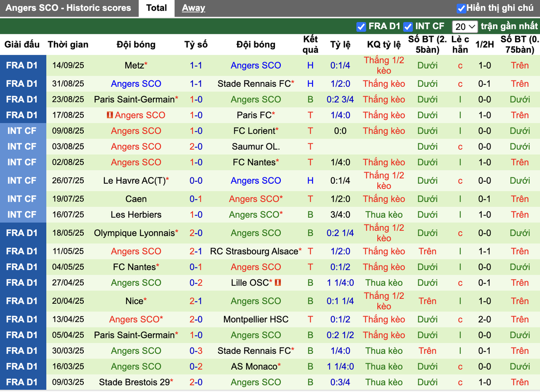Click the date 13/04/25

[68, 319]
